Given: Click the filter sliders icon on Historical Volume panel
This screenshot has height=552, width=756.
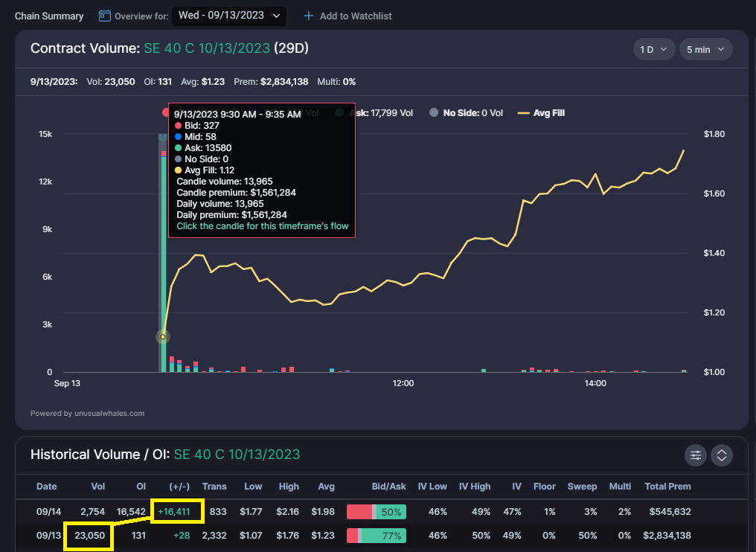Looking at the screenshot, I should (695, 455).
